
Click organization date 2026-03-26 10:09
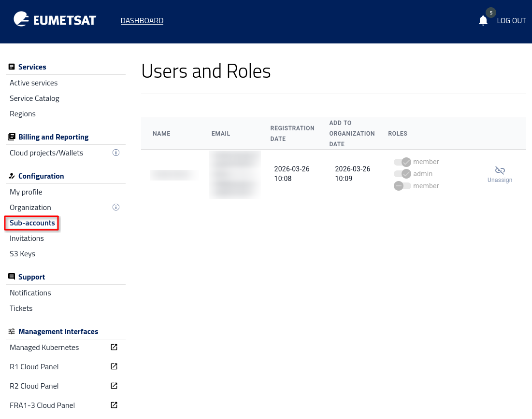pyautogui.click(x=353, y=174)
